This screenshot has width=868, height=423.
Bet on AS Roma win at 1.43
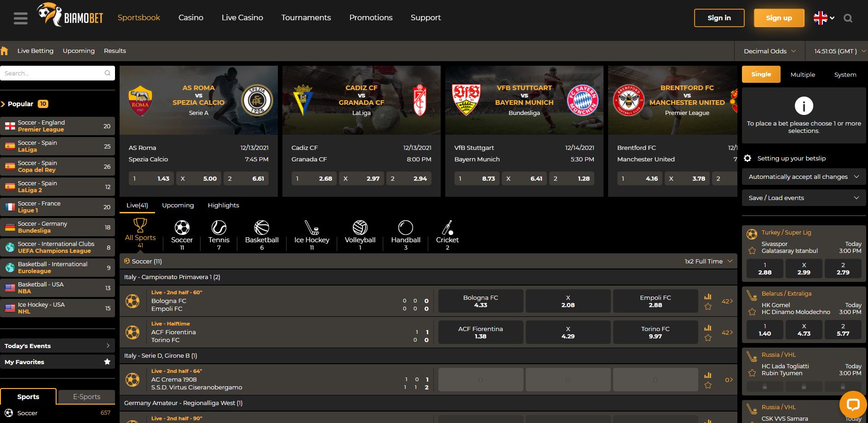click(151, 178)
